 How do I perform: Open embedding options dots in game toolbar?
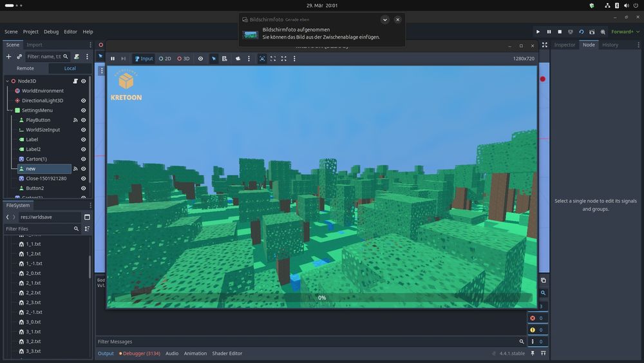294,59
